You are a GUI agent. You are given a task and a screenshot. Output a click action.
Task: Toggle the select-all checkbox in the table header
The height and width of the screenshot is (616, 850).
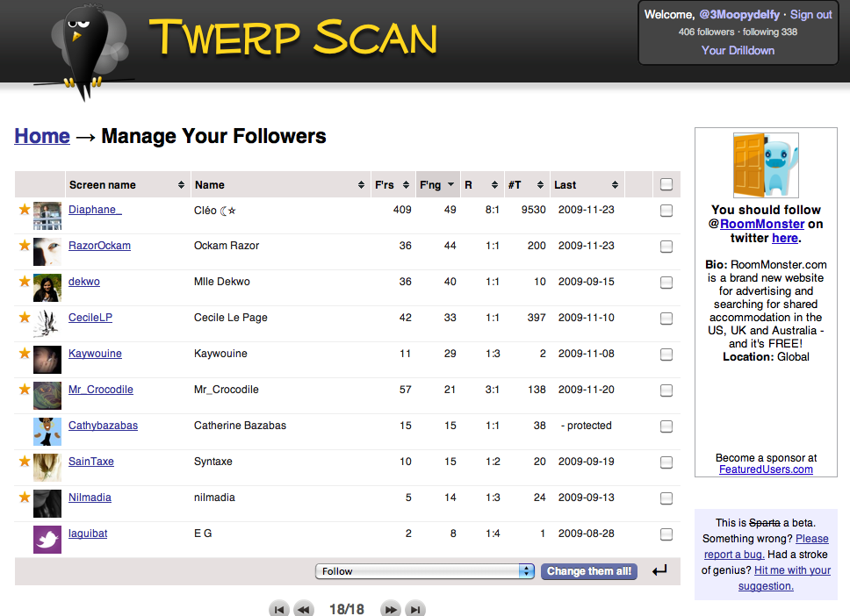(666, 184)
